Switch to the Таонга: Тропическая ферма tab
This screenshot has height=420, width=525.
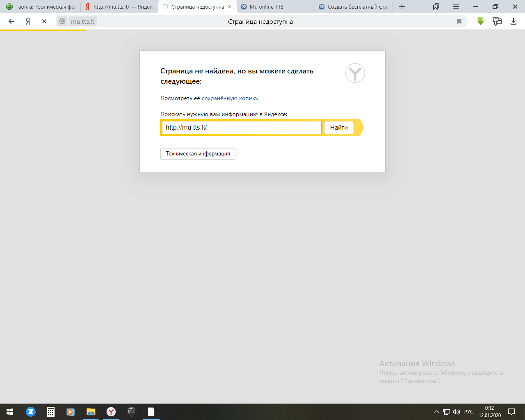41,7
